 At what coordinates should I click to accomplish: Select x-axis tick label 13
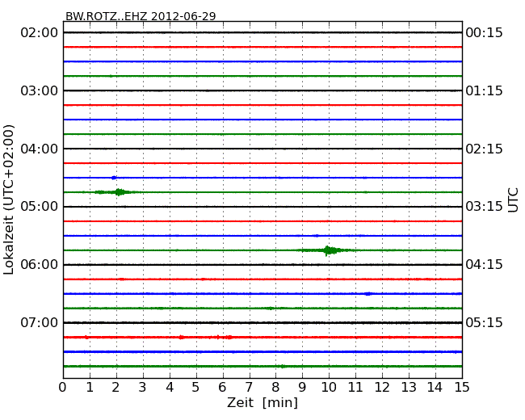[x=409, y=388]
